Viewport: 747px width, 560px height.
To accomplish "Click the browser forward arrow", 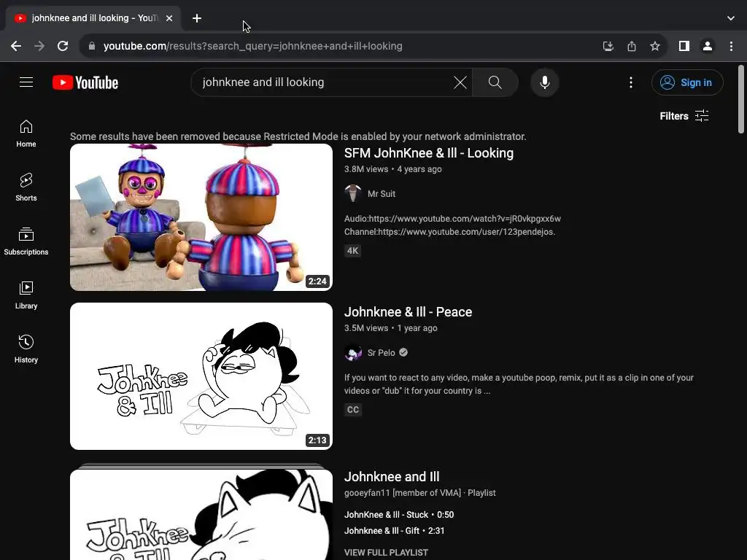I will click(39, 46).
